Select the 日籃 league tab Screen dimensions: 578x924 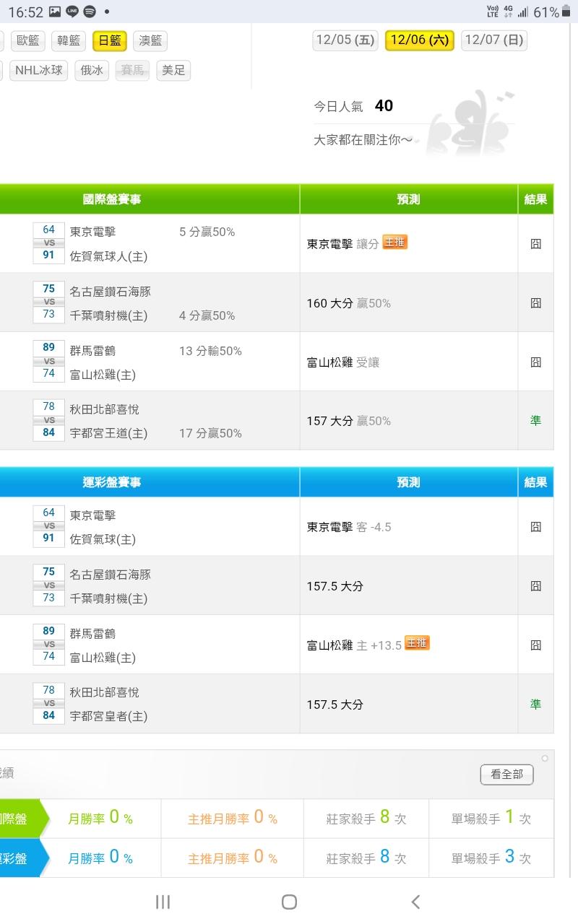click(x=110, y=41)
